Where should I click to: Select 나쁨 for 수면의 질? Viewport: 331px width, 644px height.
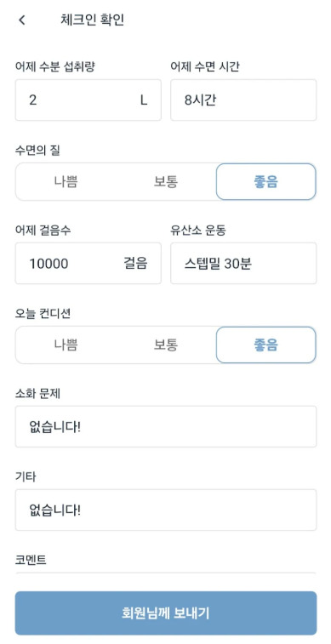(x=66, y=182)
